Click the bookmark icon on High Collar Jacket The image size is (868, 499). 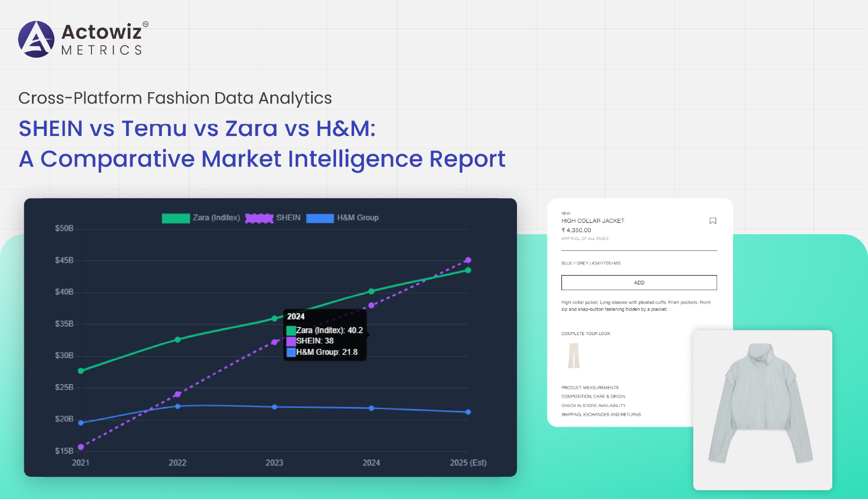coord(712,221)
